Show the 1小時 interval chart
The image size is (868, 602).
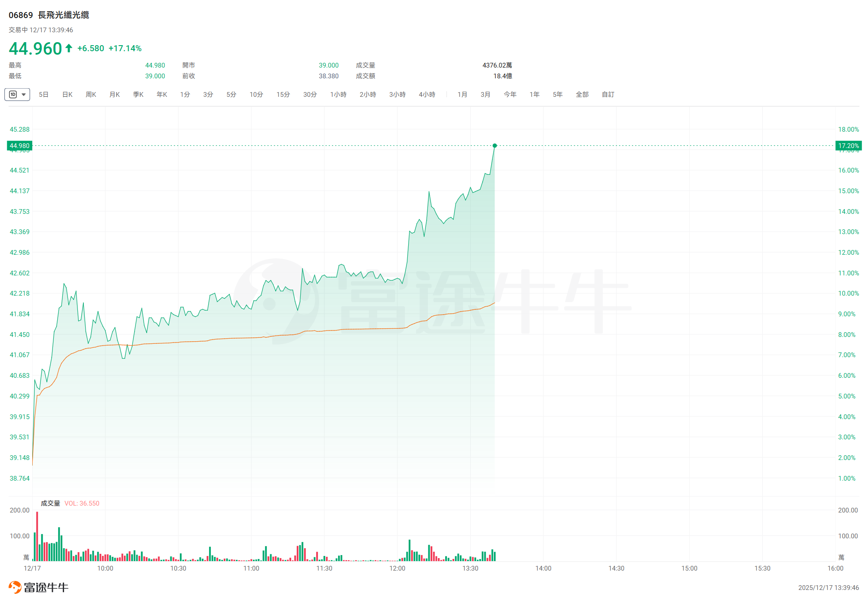(338, 94)
